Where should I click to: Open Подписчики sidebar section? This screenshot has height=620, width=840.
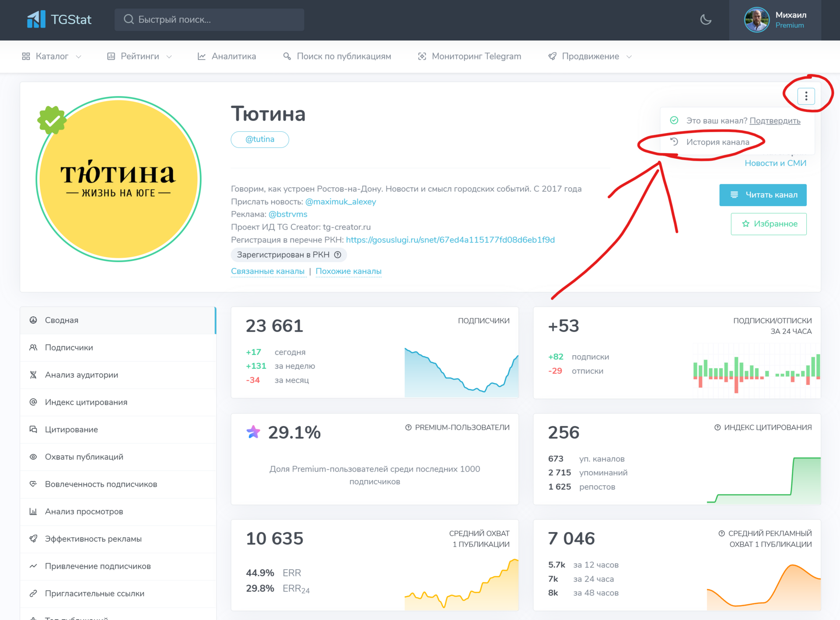[x=69, y=347]
